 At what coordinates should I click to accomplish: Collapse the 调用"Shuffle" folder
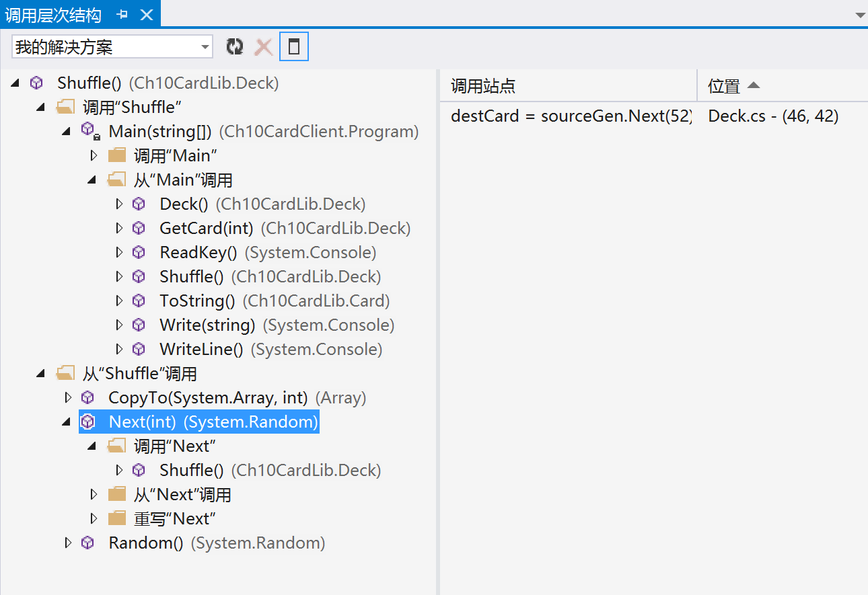41,108
